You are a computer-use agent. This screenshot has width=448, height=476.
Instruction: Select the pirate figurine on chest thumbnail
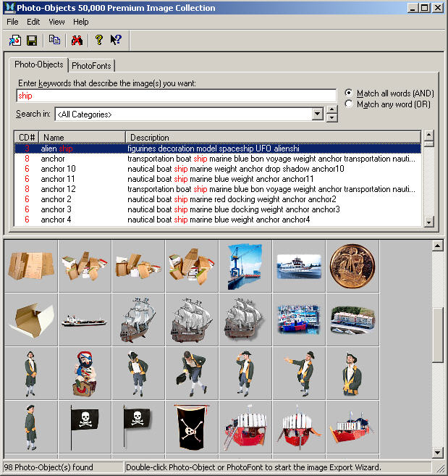[x=85, y=373]
